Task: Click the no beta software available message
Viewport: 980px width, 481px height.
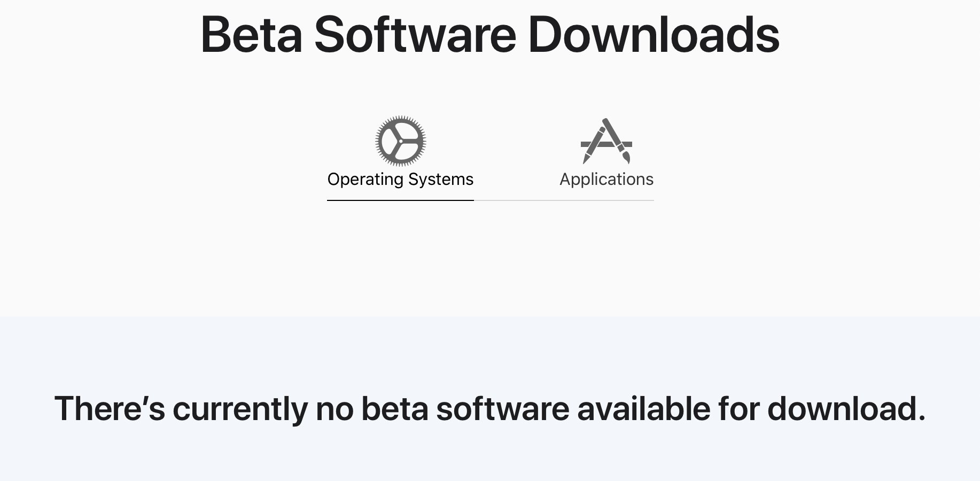Action: pyautogui.click(x=489, y=409)
